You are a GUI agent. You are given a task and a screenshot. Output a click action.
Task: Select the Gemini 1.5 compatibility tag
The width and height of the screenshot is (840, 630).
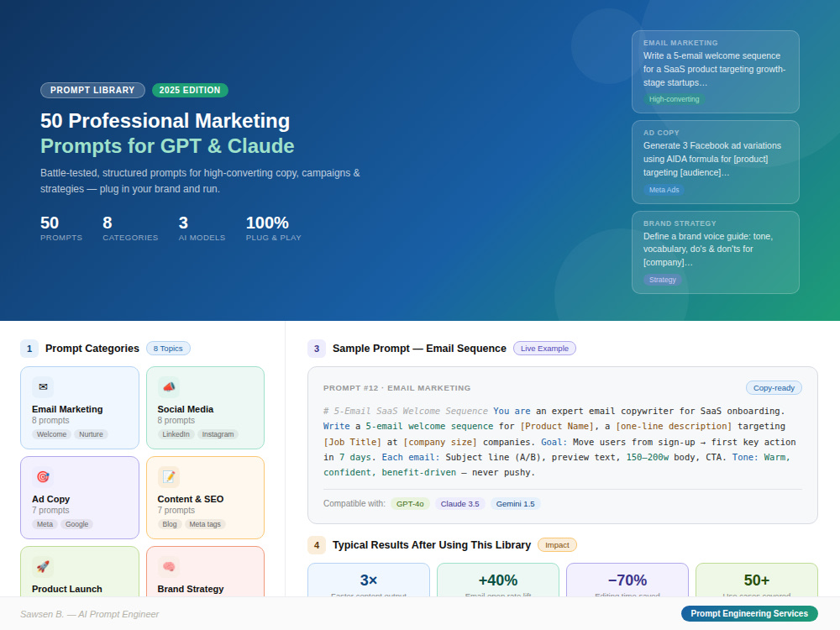(516, 503)
